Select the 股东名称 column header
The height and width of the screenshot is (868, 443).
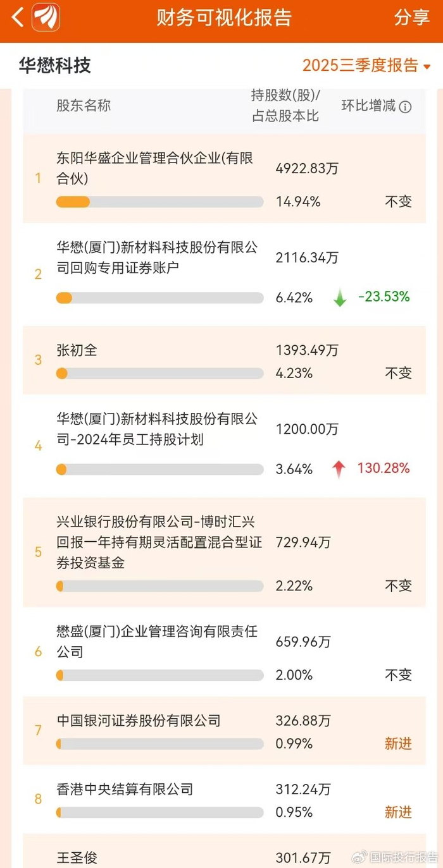[84, 106]
